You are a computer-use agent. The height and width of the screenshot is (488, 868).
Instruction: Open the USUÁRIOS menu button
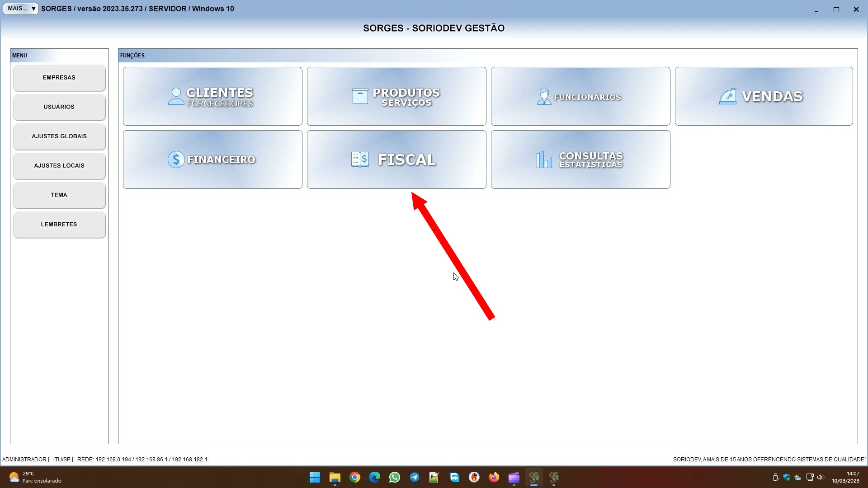(59, 107)
